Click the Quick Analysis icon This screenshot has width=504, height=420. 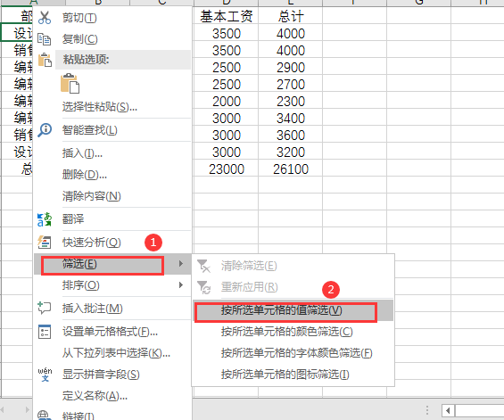45,243
